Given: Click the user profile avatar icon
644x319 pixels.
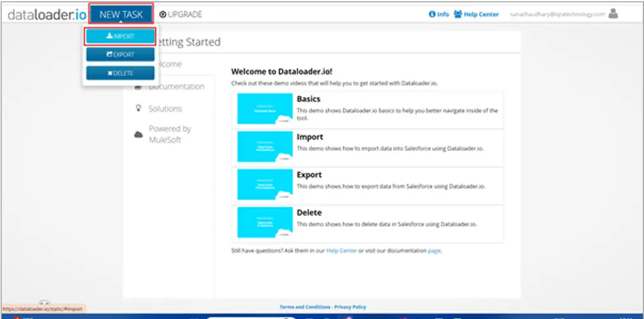Looking at the screenshot, I should [613, 13].
